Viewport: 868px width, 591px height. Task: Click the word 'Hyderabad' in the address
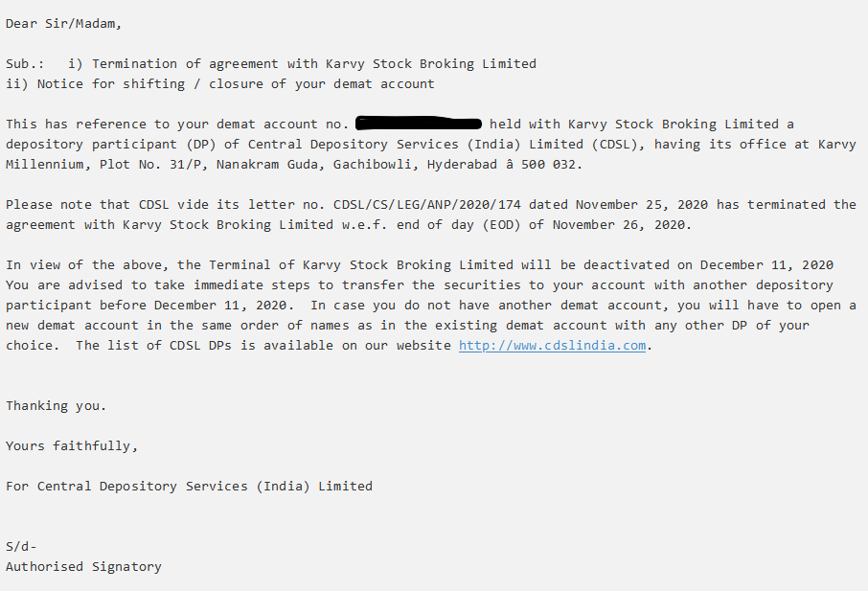click(x=462, y=165)
